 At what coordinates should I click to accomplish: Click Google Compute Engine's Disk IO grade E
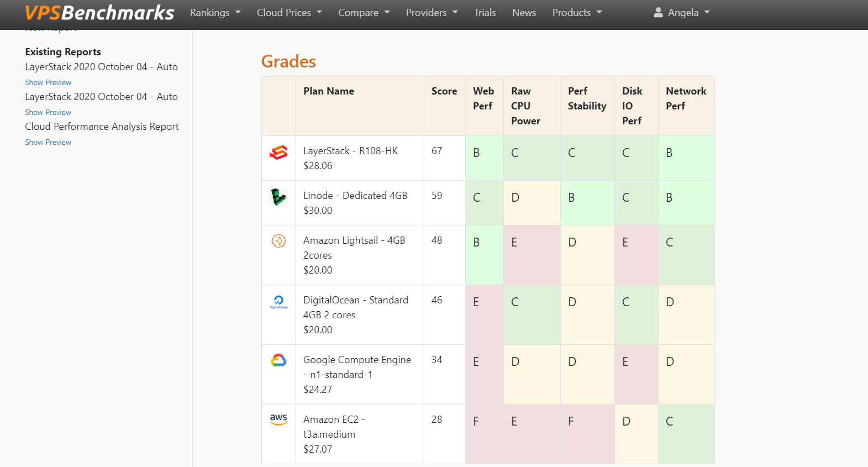pyautogui.click(x=625, y=362)
